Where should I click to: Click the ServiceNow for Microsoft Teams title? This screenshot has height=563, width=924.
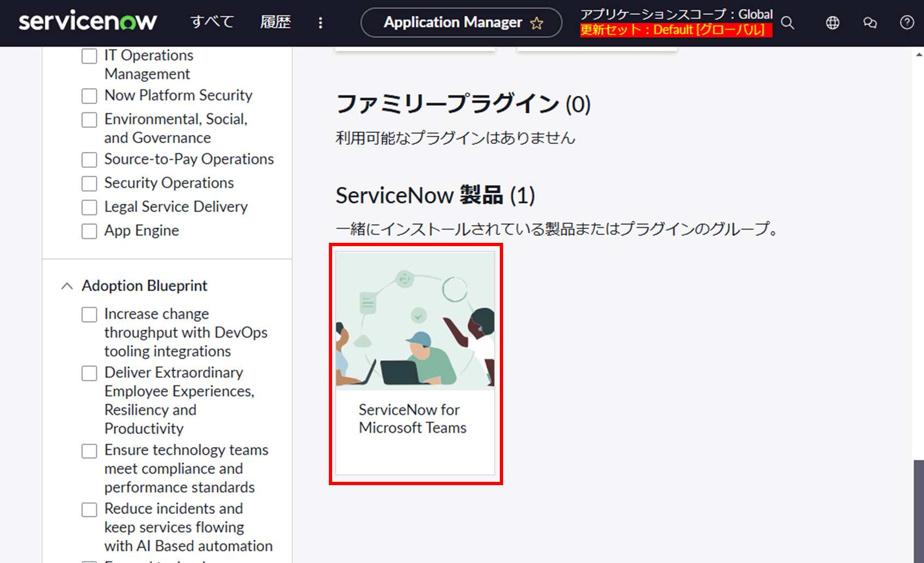click(x=413, y=419)
